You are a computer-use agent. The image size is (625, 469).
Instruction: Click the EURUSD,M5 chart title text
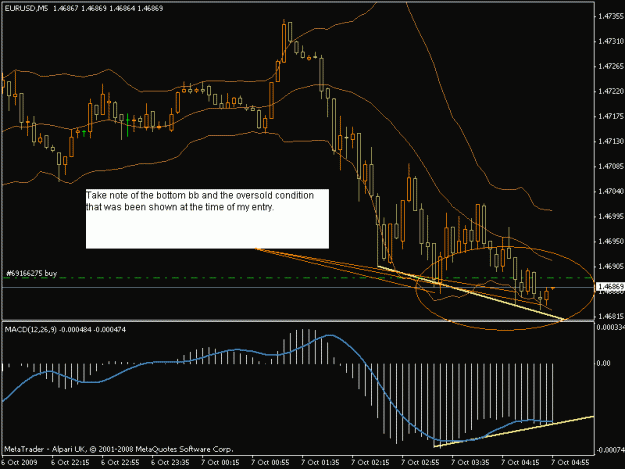click(x=26, y=8)
